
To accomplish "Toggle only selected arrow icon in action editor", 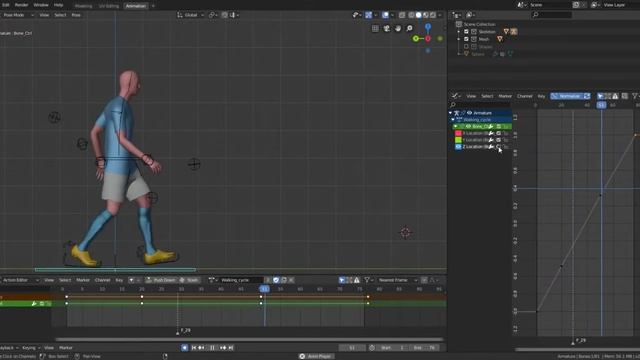I will click(x=342, y=280).
